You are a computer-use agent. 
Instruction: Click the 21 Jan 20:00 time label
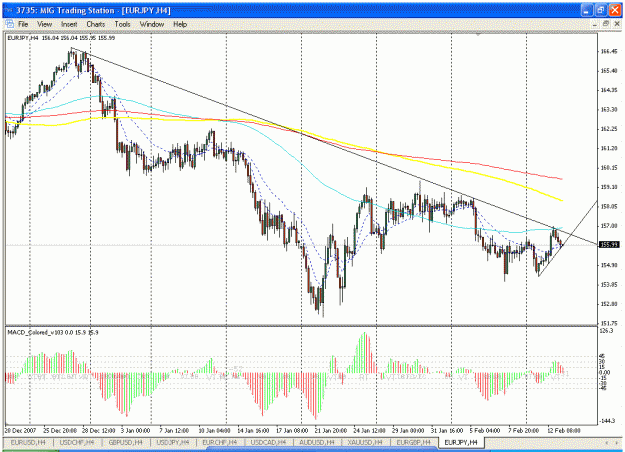click(x=330, y=431)
